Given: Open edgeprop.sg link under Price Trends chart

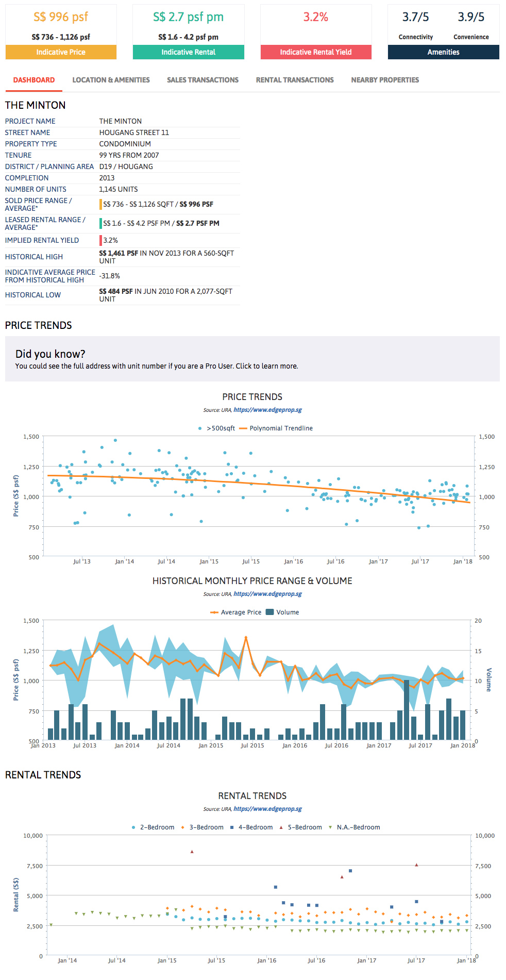Looking at the screenshot, I should (x=267, y=410).
